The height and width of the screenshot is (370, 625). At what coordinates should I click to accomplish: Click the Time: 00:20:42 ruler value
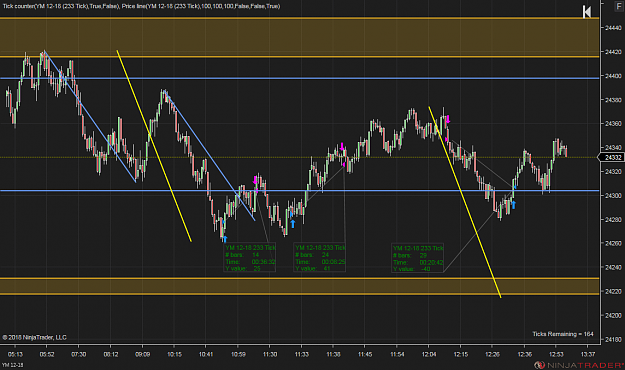(418, 262)
